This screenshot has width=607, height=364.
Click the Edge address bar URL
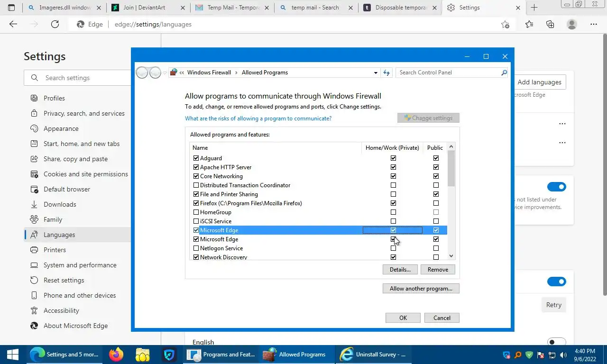153,24
